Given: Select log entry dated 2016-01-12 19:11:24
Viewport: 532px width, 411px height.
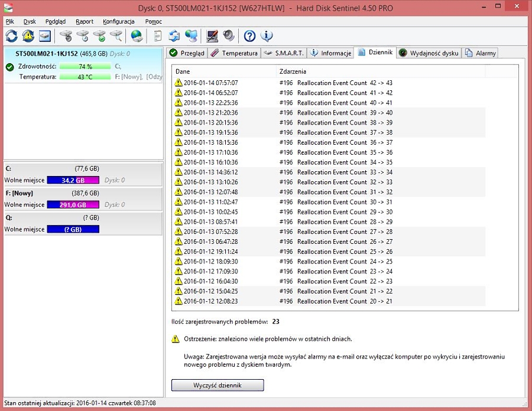Looking at the screenshot, I should point(329,252).
